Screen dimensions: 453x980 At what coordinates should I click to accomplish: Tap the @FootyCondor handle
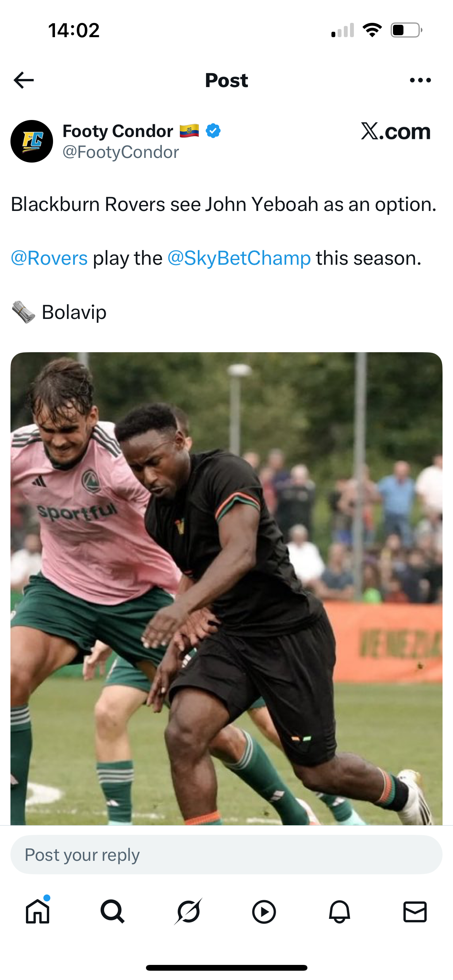120,152
